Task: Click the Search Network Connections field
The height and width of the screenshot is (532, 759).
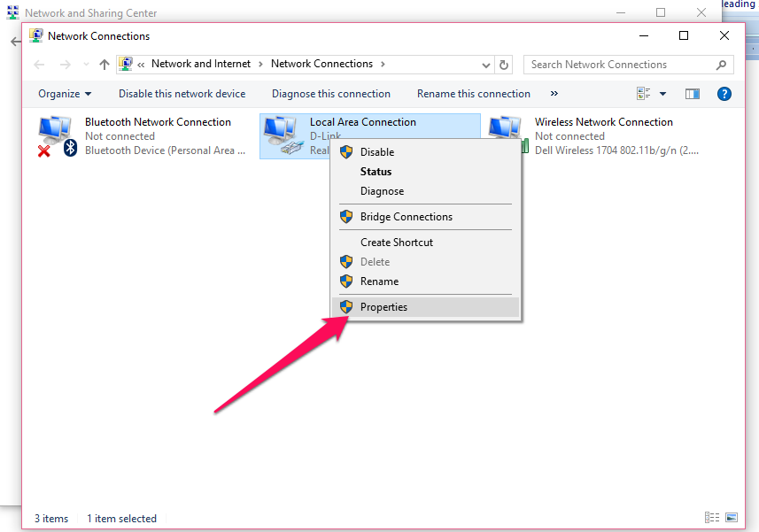Action: 620,65
